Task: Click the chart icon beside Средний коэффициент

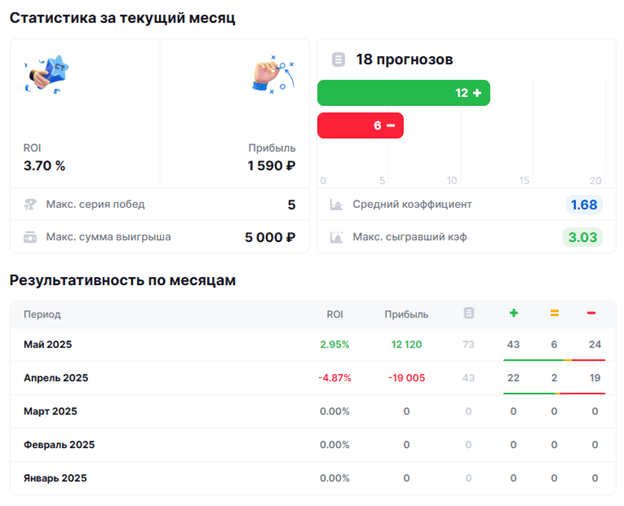Action: pyautogui.click(x=336, y=205)
